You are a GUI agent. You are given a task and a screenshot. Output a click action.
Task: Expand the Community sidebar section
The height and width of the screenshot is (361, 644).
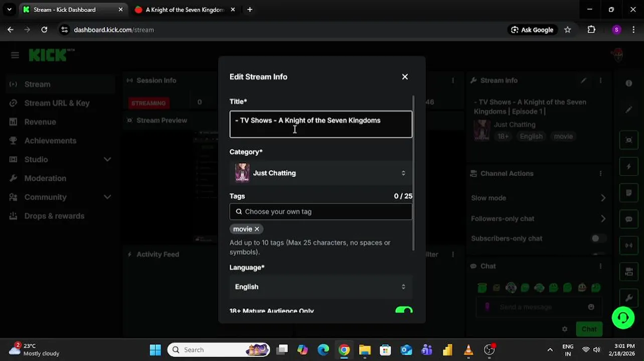coord(60,197)
